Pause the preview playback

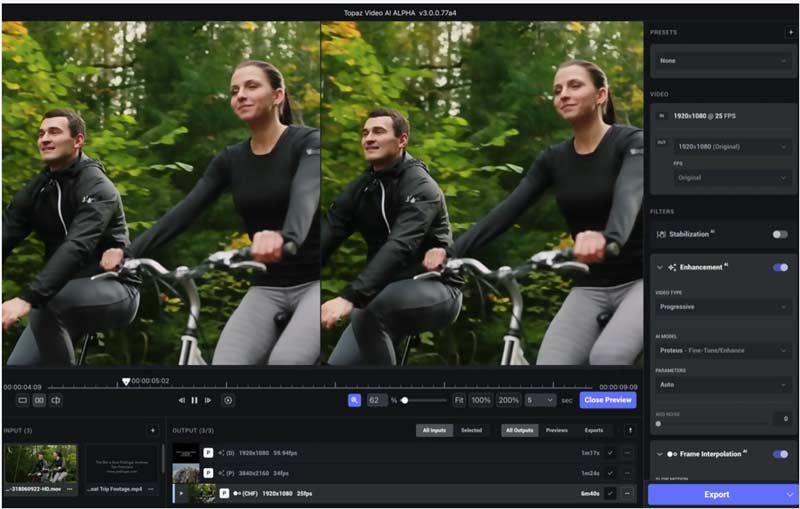coord(194,400)
